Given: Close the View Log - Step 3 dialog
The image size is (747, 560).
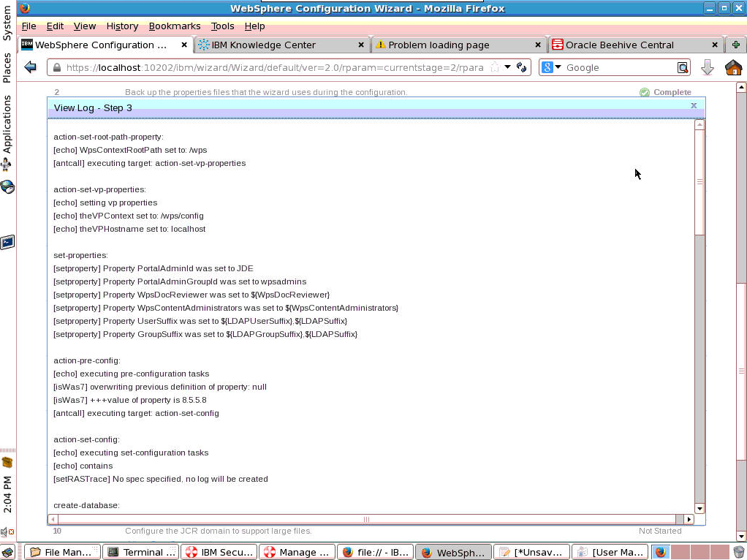Looking at the screenshot, I should coord(694,105).
